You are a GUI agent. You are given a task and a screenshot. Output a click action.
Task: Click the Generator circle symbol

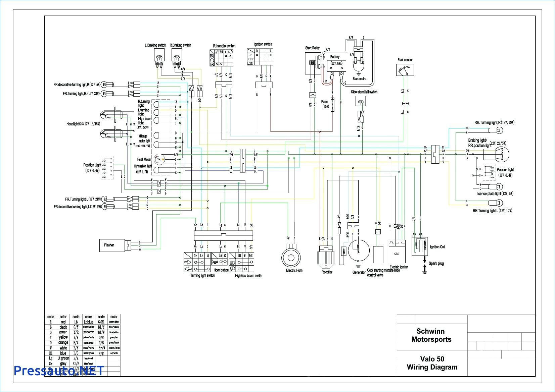tap(359, 250)
